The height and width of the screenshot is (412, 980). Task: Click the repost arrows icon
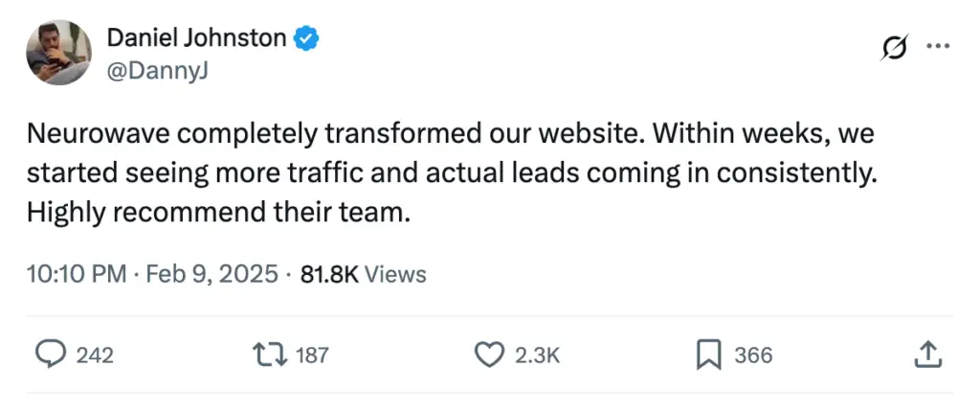tap(269, 355)
